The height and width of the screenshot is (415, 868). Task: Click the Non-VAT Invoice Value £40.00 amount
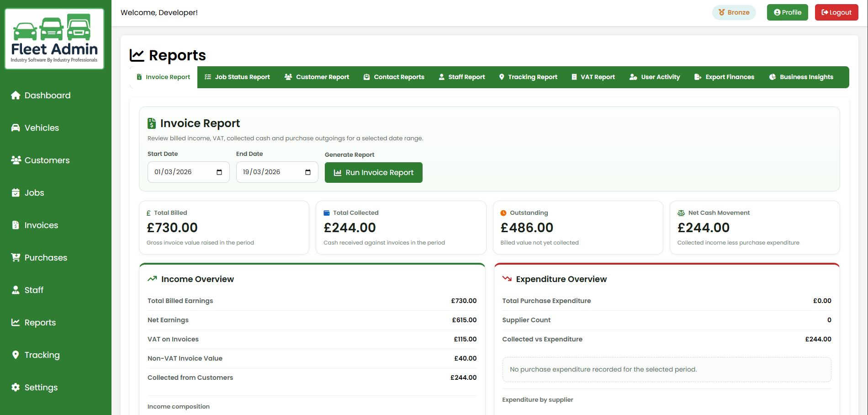465,358
